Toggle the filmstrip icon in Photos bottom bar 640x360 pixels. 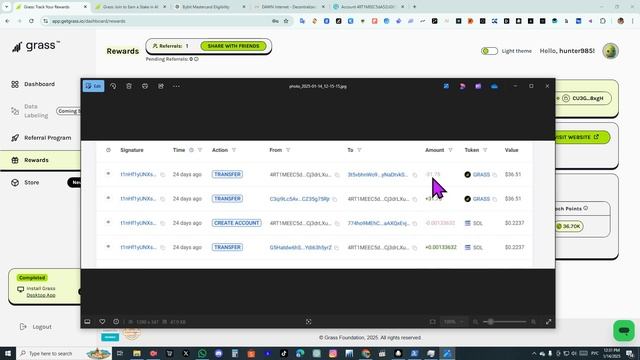coord(87,322)
